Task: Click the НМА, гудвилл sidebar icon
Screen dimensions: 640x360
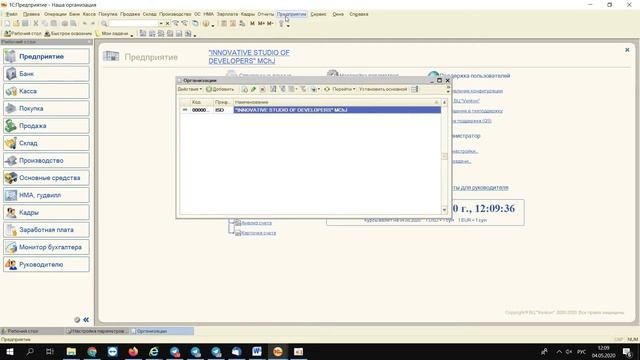Action: [11, 195]
